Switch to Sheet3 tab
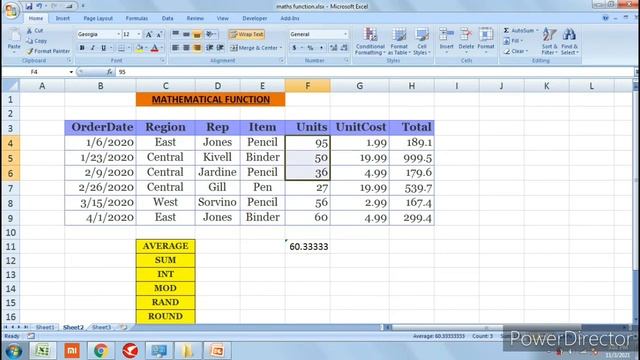Screen dimensions: 640x360 point(101,327)
